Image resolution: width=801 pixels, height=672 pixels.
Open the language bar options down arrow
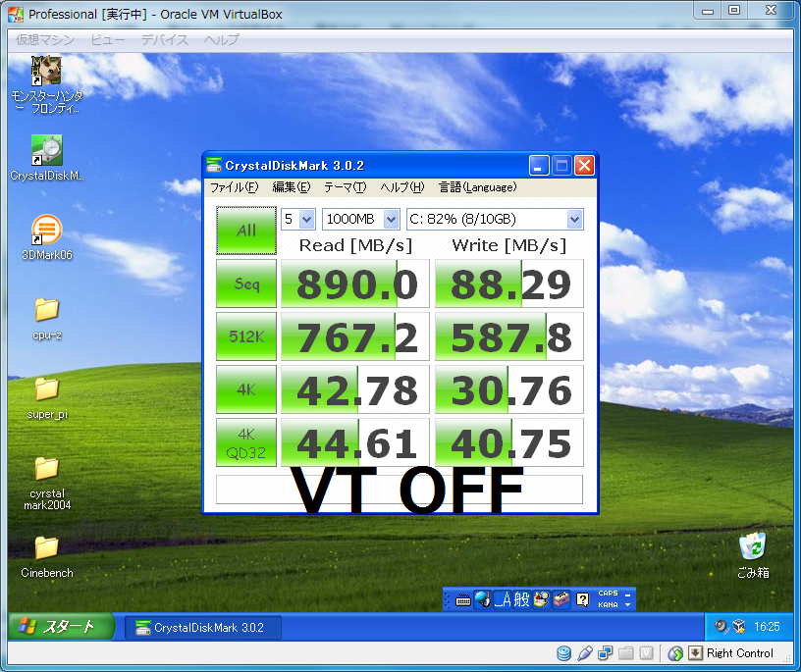click(628, 604)
